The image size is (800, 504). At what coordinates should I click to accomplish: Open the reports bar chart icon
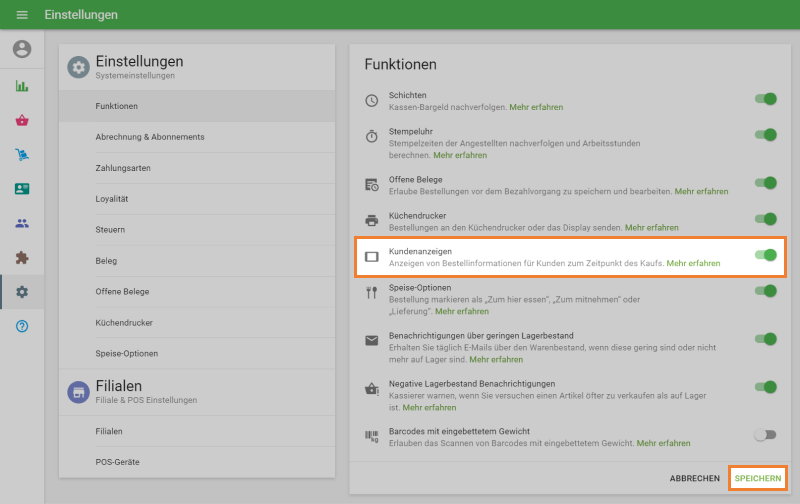click(22, 86)
